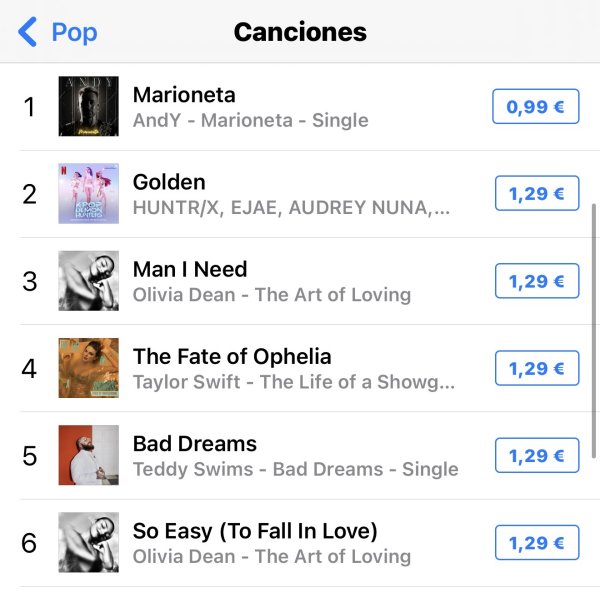Open Taylor Swift album subtitle link

(x=293, y=382)
